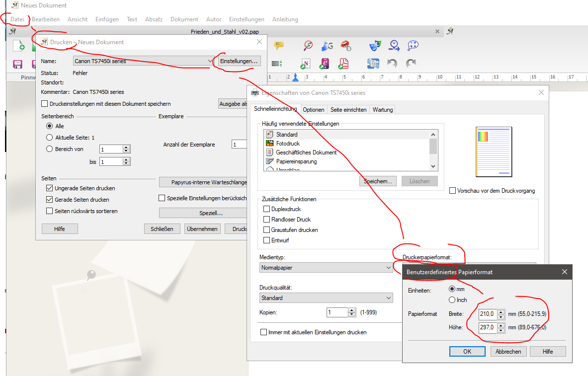The image size is (588, 376).
Task: Enable Seiten rückwärts sortieren
Action: point(50,211)
